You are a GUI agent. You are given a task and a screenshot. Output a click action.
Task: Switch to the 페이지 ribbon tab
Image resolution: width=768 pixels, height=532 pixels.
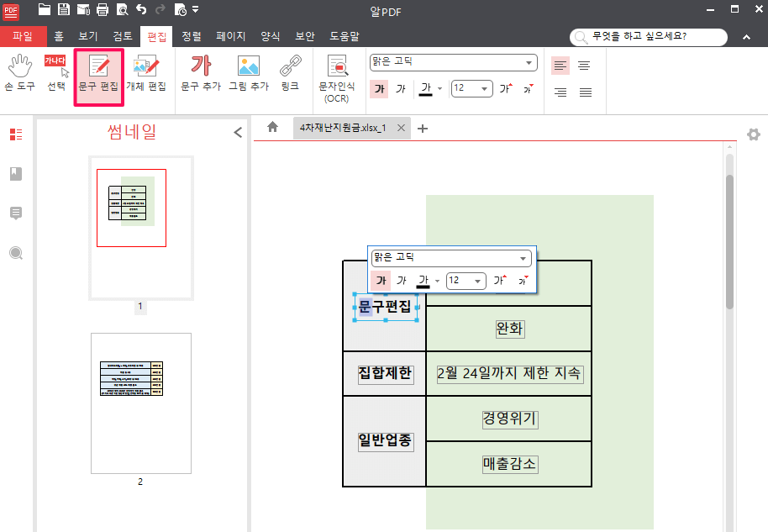pyautogui.click(x=229, y=36)
